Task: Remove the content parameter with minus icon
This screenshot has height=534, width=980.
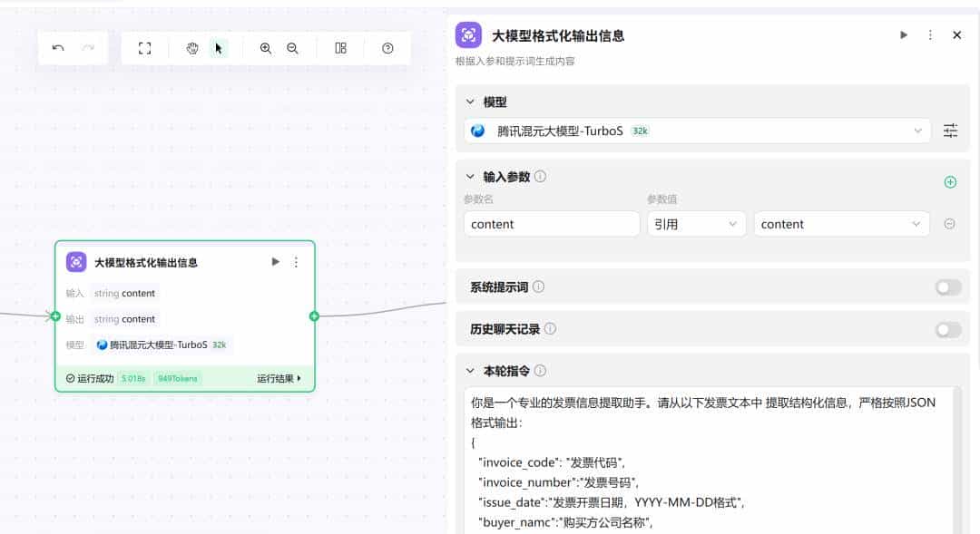Action: [949, 223]
